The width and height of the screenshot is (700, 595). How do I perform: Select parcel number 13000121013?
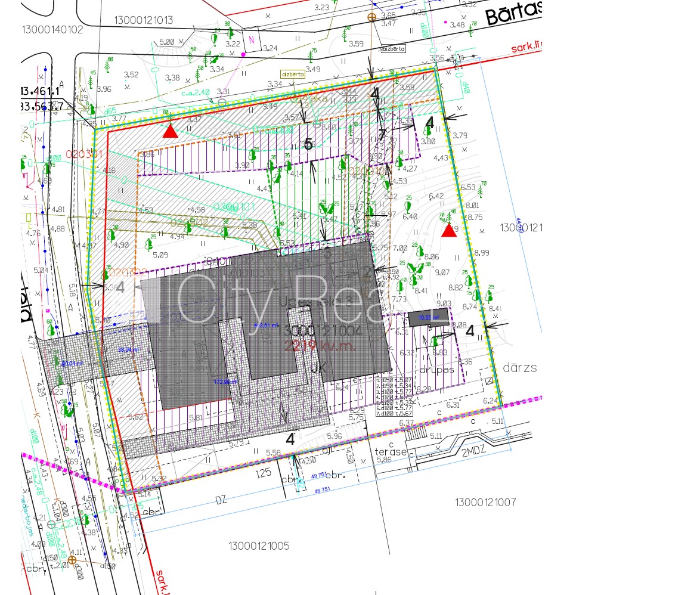click(143, 20)
